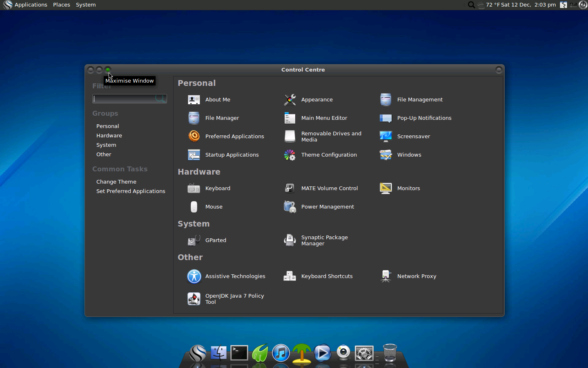This screenshot has height=368, width=588.
Task: Select the Personal group in sidebar
Action: click(108, 126)
